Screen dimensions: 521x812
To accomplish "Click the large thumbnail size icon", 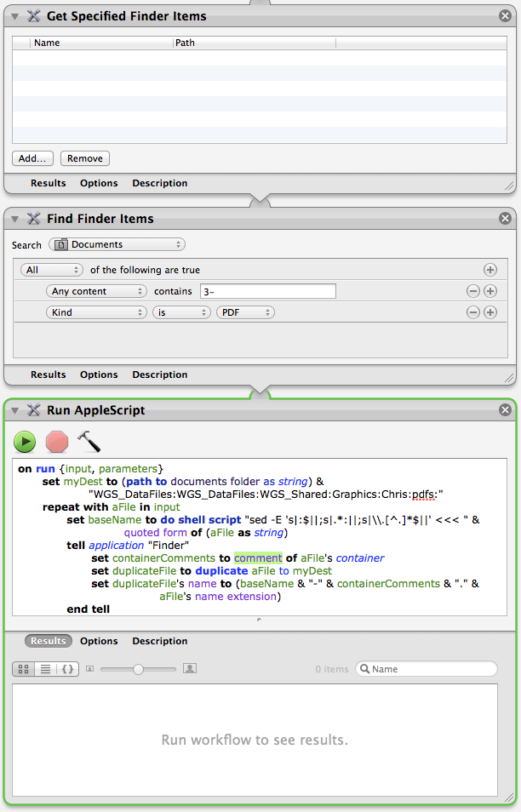I will click(x=190, y=668).
